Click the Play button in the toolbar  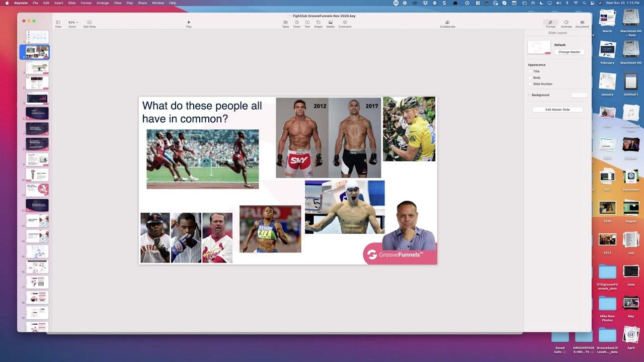pyautogui.click(x=189, y=23)
